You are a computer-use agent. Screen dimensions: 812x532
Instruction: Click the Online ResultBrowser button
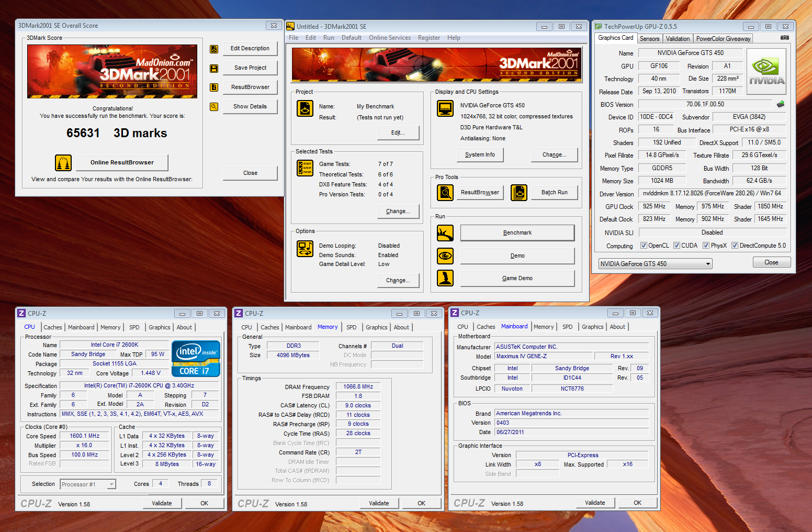[x=122, y=162]
